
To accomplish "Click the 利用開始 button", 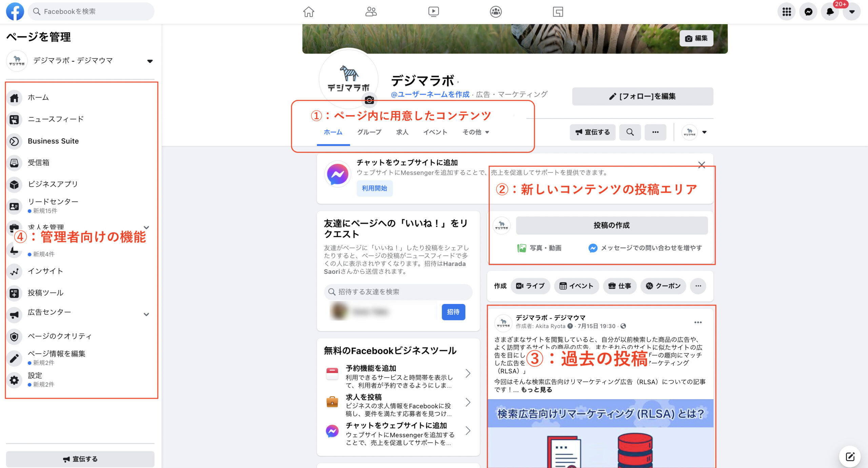I will 374,188.
